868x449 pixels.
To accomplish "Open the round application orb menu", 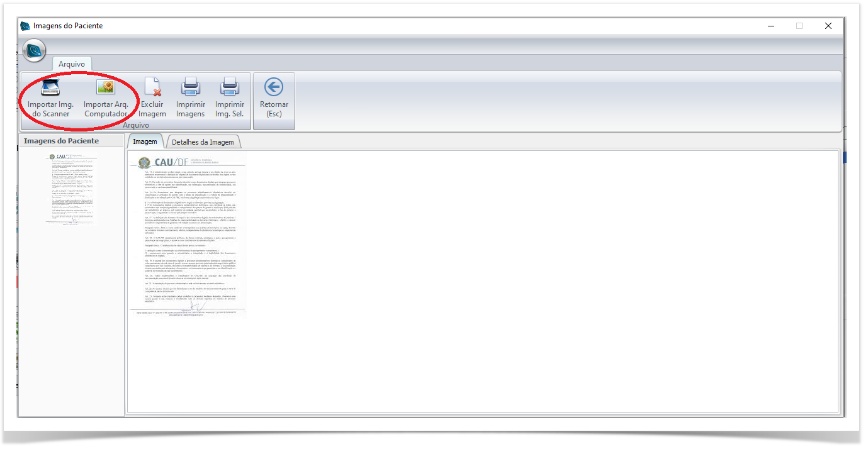I will [x=34, y=50].
